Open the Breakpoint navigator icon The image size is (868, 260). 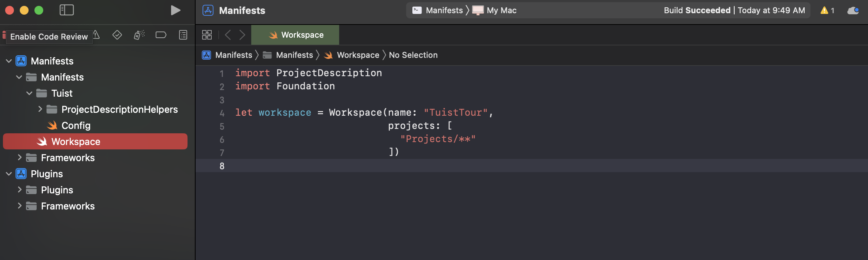click(161, 35)
